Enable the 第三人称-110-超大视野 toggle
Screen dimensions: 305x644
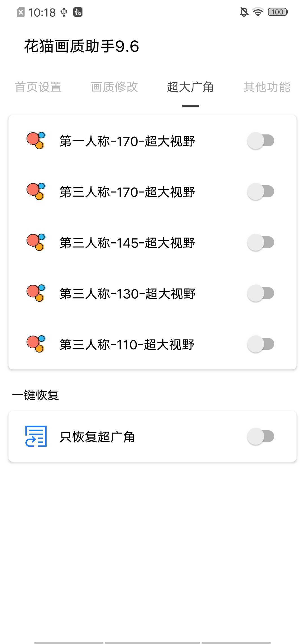[261, 344]
